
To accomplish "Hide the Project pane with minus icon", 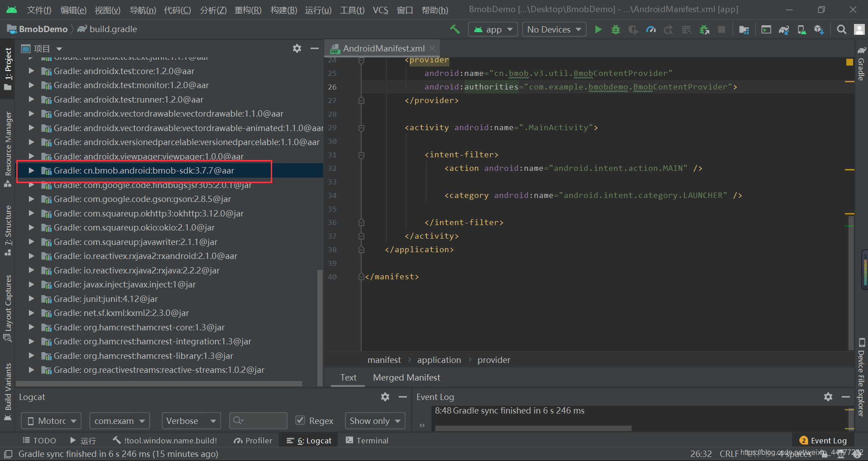I will click(315, 48).
